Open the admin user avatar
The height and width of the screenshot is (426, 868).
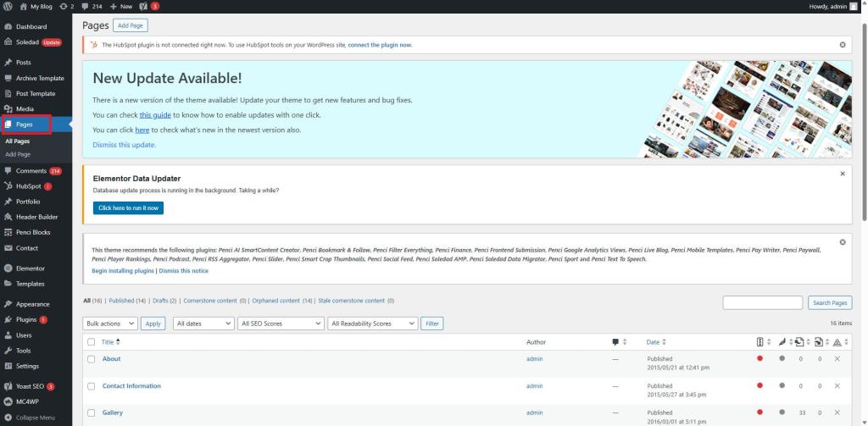[x=853, y=6]
